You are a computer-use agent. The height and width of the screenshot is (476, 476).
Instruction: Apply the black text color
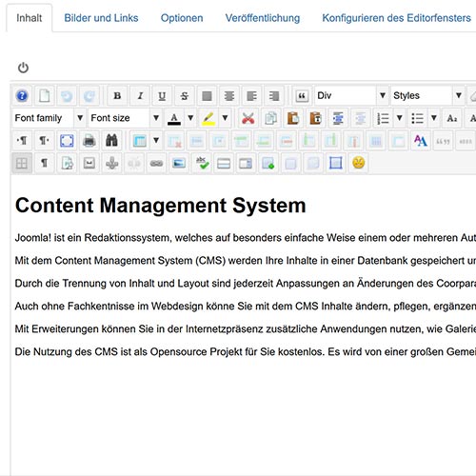pyautogui.click(x=174, y=118)
